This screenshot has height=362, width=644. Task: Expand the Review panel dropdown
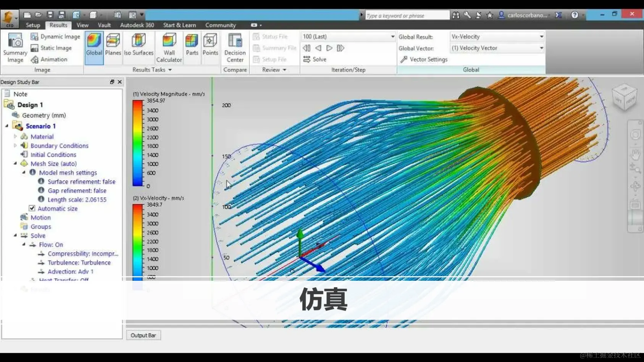tap(284, 70)
